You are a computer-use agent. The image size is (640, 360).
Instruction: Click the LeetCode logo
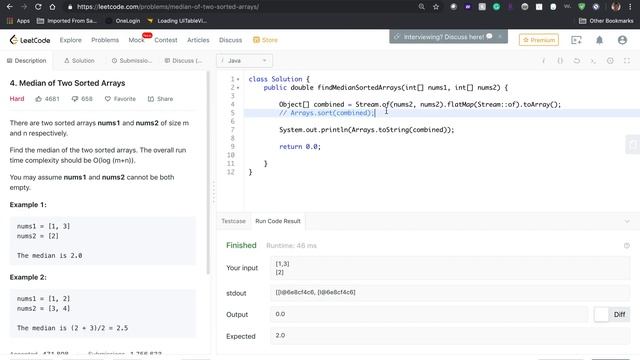30,40
